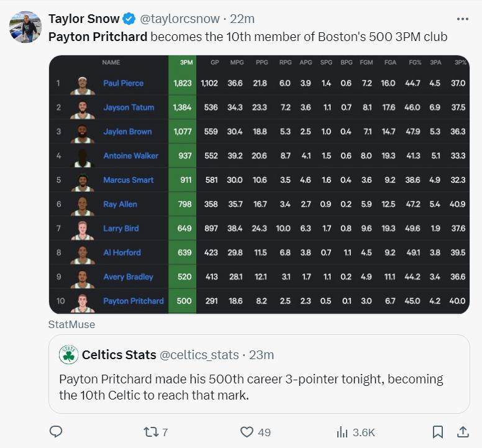Viewport: 482px width, 448px height.
Task: Open the StatMuse 3PM leaderboard image
Action: (259, 185)
